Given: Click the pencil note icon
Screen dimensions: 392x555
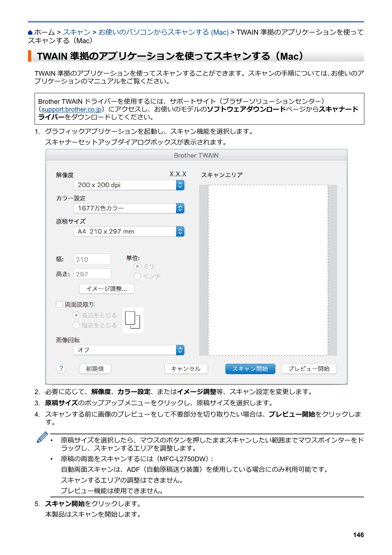Looking at the screenshot, I should [x=42, y=437].
